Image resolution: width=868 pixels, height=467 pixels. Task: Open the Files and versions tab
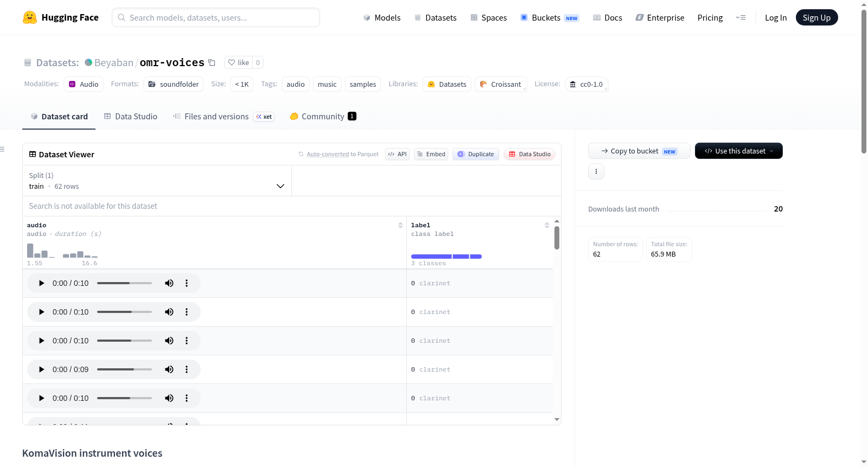224,117
